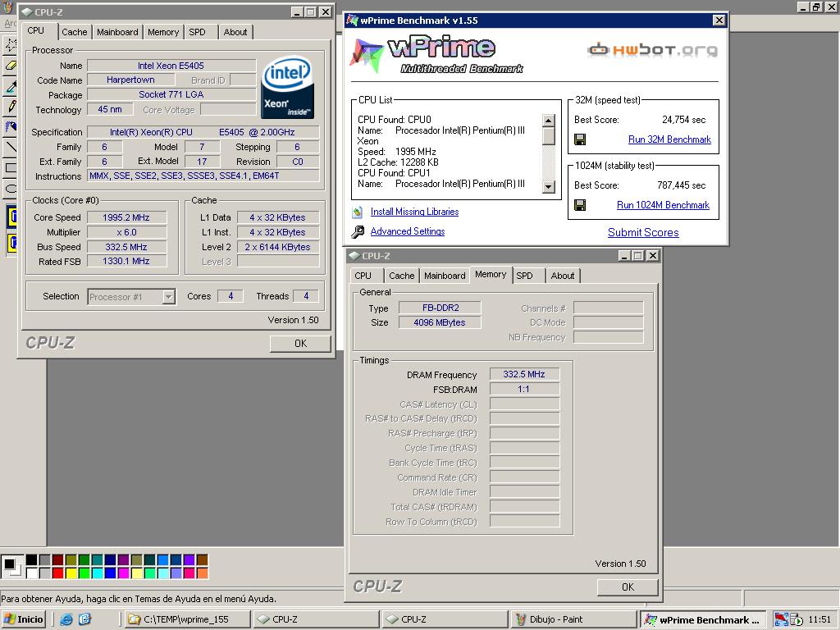Click the Level 2 cache value '2 x 6144 KBytes'
This screenshot has width=840, height=630.
pyautogui.click(x=277, y=247)
